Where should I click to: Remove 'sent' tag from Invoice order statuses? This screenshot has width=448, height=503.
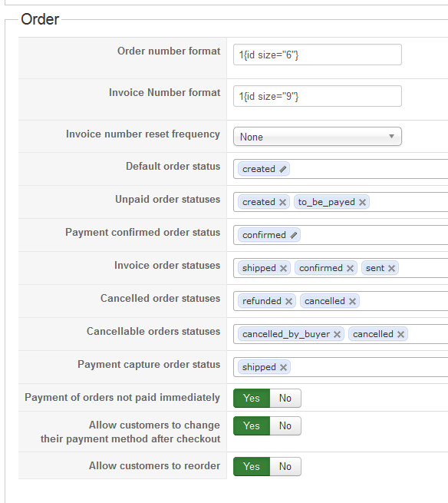coord(391,269)
